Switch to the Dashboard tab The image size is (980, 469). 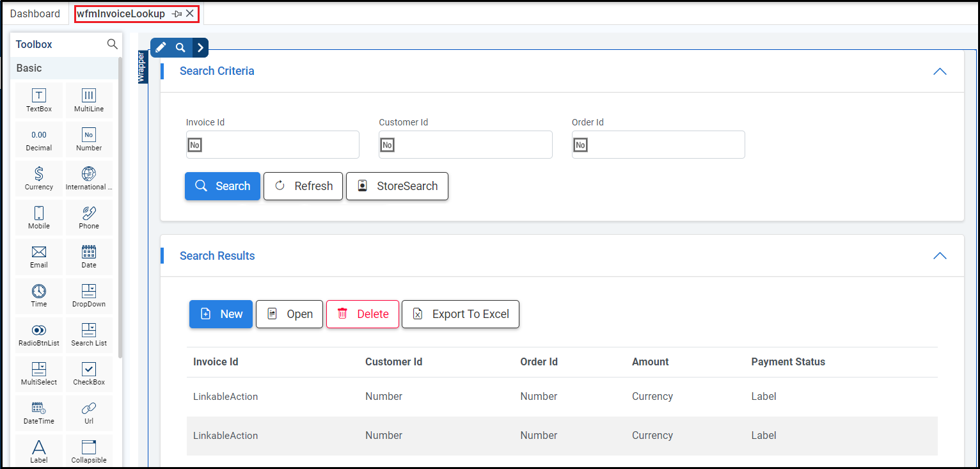click(35, 13)
